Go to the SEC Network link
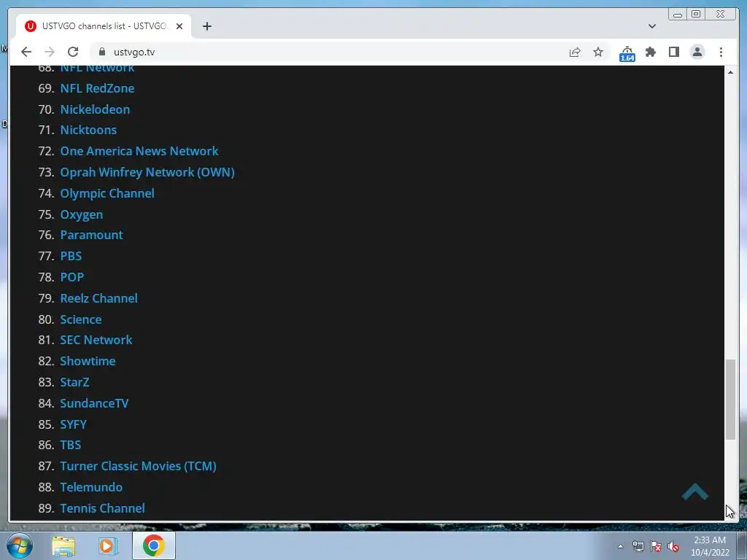This screenshot has width=747, height=560. coord(96,340)
